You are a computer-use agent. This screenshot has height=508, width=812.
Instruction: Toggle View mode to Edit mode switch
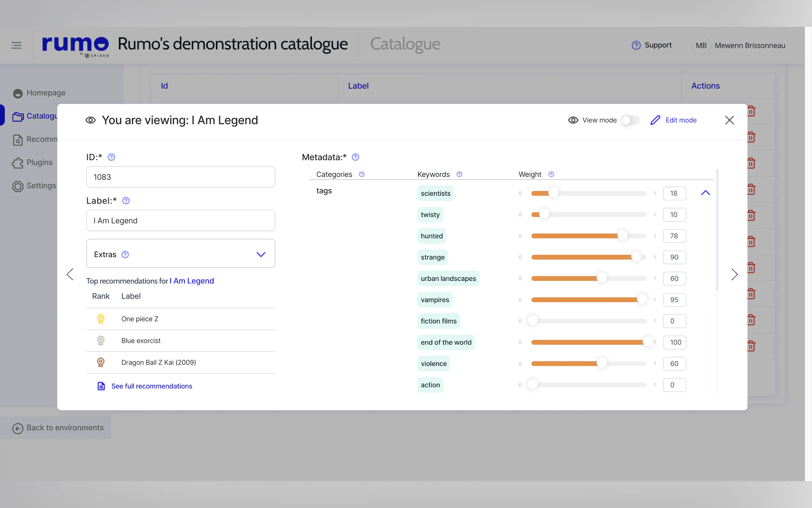pyautogui.click(x=630, y=120)
